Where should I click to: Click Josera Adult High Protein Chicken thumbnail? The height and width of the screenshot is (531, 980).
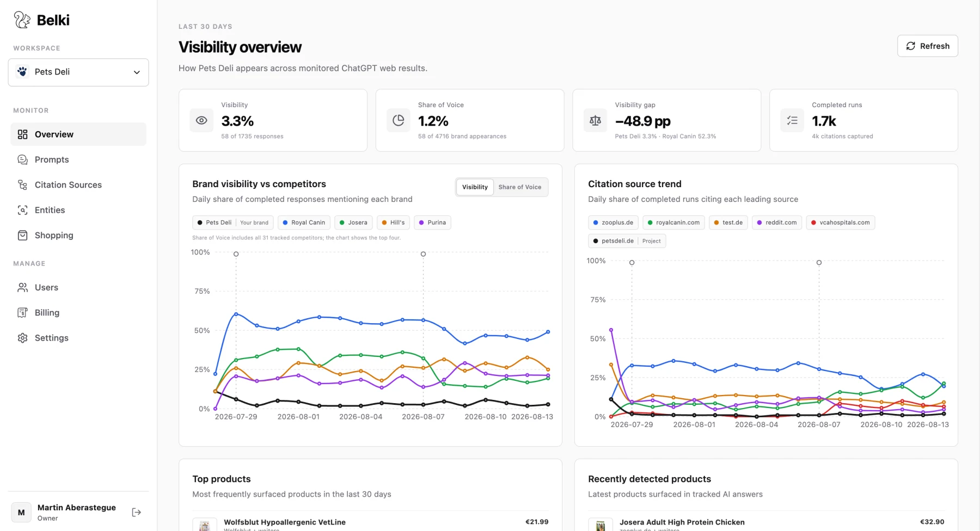point(601,524)
